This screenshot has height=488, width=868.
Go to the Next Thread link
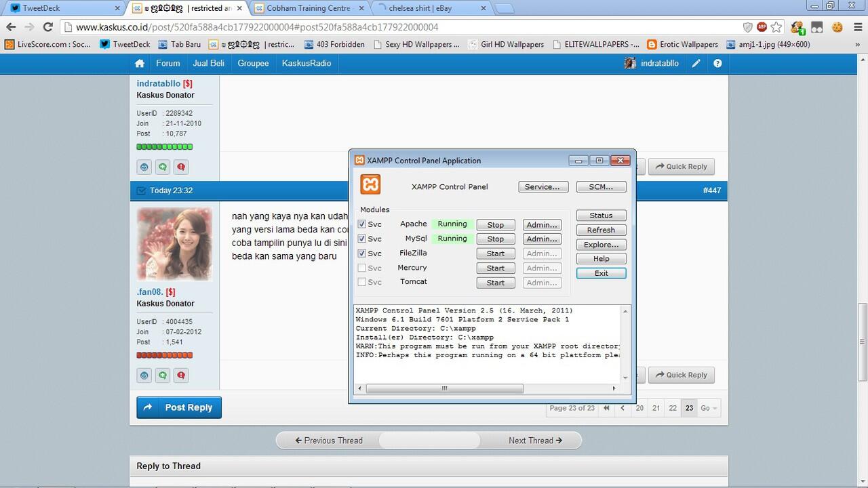tap(535, 441)
